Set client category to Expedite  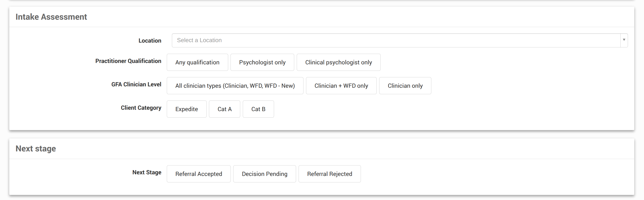pyautogui.click(x=186, y=109)
